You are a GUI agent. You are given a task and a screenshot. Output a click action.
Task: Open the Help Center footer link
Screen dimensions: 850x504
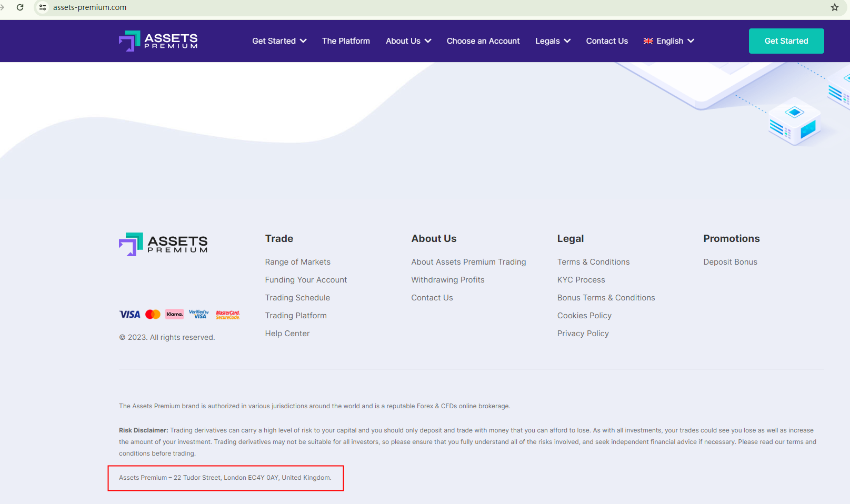(287, 334)
